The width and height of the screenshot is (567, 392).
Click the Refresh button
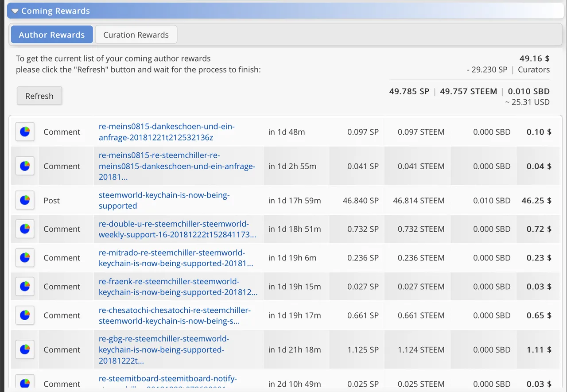coord(39,96)
